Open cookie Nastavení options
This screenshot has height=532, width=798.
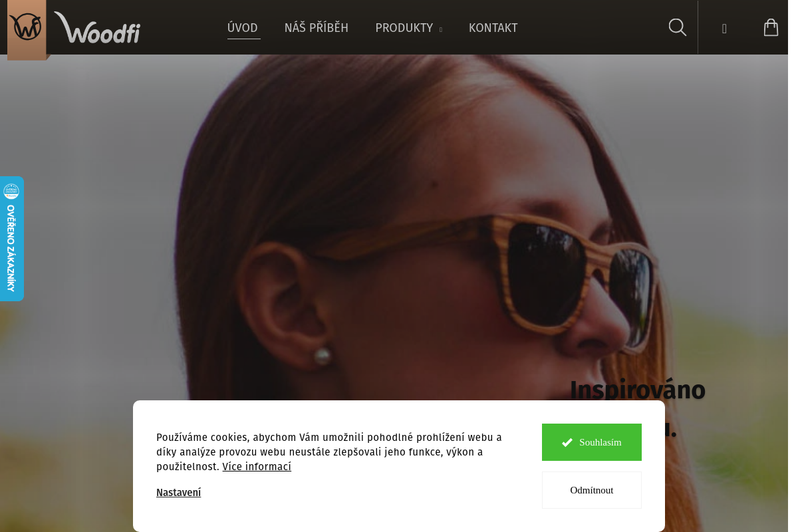[178, 493]
